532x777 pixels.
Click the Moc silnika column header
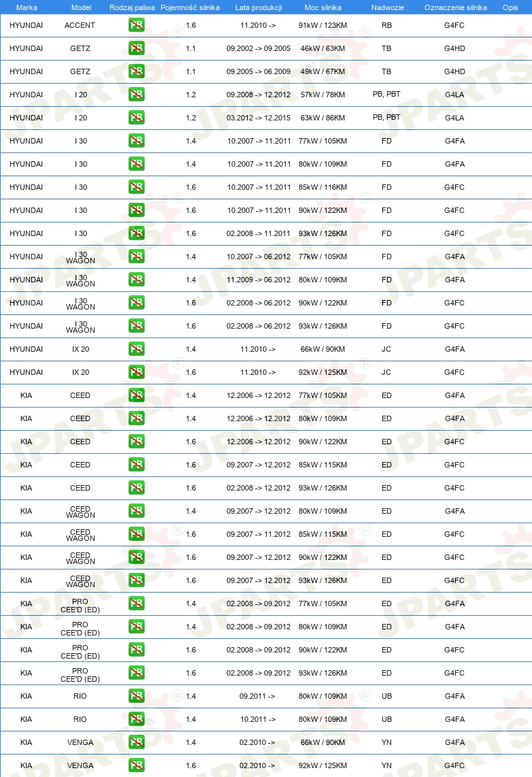pos(323,7)
